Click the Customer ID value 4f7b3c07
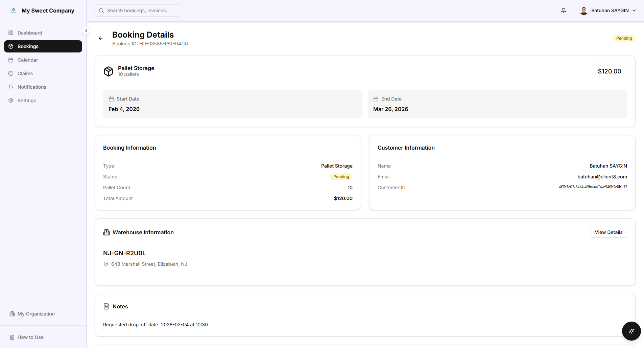The width and height of the screenshot is (644, 348). click(x=593, y=187)
